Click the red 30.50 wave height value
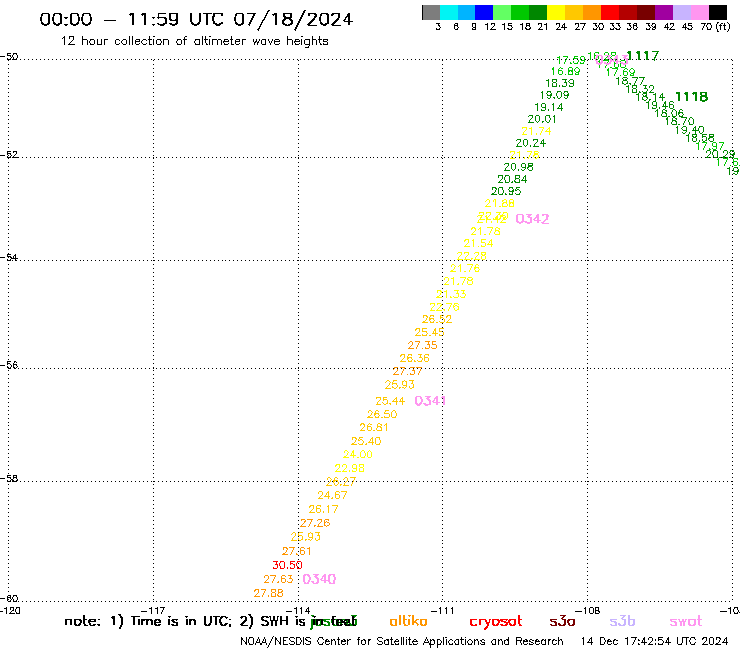 pos(287,565)
